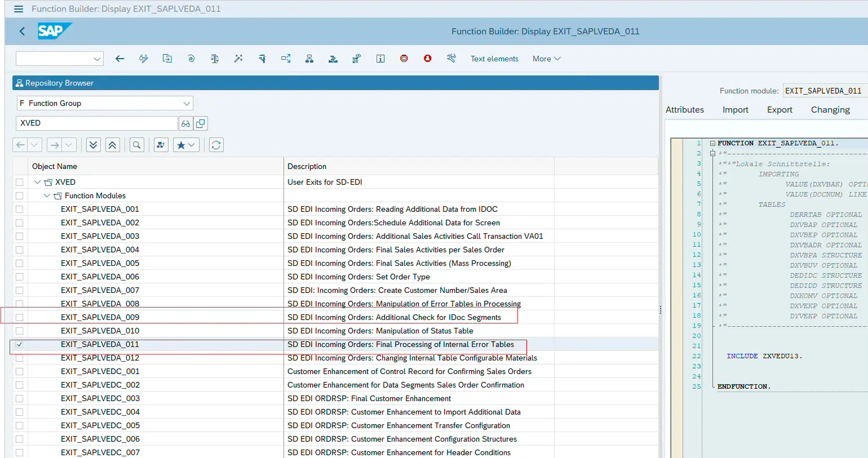This screenshot has height=458, width=868.
Task: Collapse all nodes with double-up arrow icon
Action: coord(112,145)
